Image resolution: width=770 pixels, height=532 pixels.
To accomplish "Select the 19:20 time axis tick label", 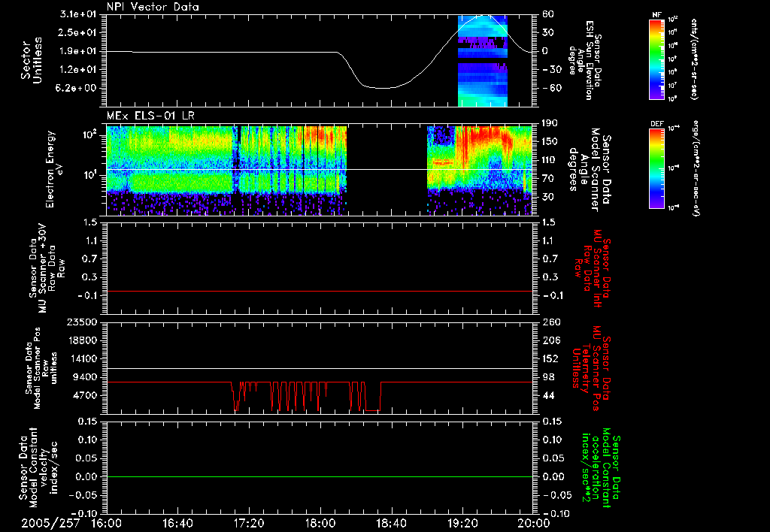I will pos(462,522).
